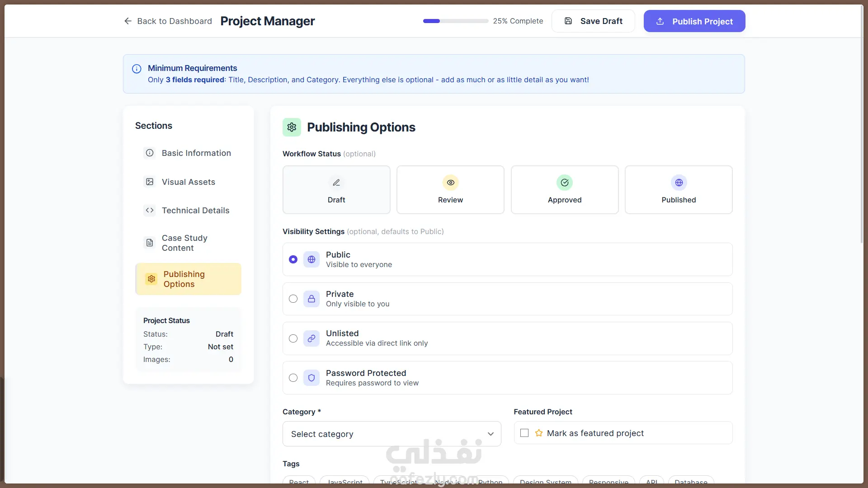This screenshot has height=488, width=868.
Task: Go back via Back to Dashboard link
Action: pos(168,21)
